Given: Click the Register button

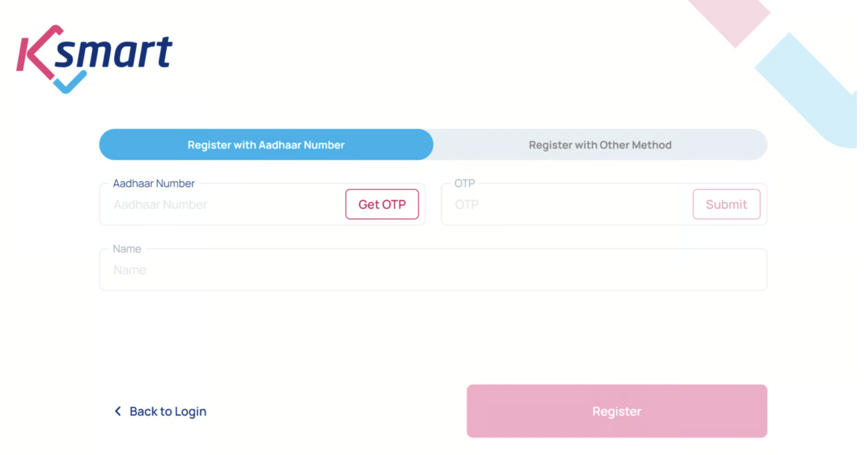Looking at the screenshot, I should point(616,411).
